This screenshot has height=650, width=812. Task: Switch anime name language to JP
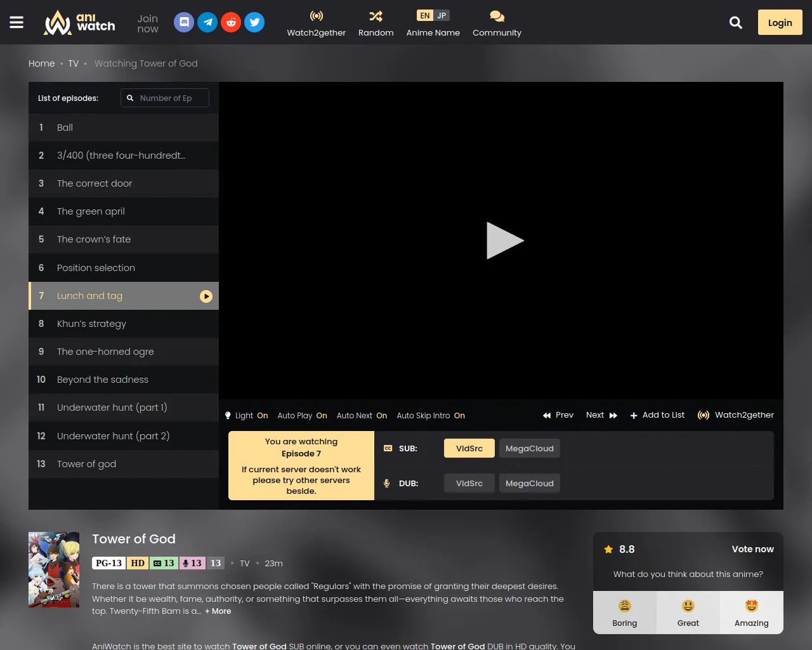[442, 16]
